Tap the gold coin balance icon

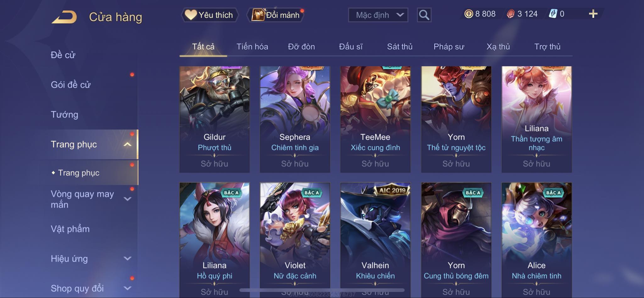coord(469,14)
